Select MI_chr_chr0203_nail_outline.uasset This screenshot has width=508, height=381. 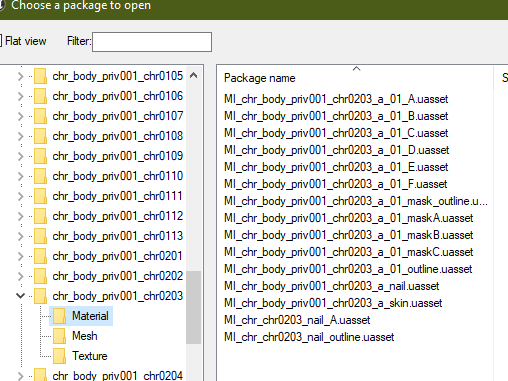[309, 337]
